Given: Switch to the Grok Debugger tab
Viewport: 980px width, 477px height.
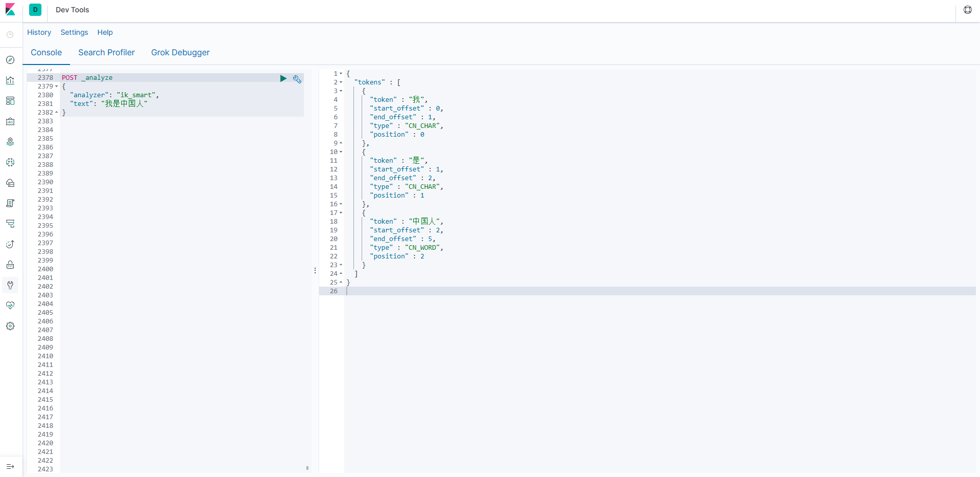Looking at the screenshot, I should tap(180, 52).
